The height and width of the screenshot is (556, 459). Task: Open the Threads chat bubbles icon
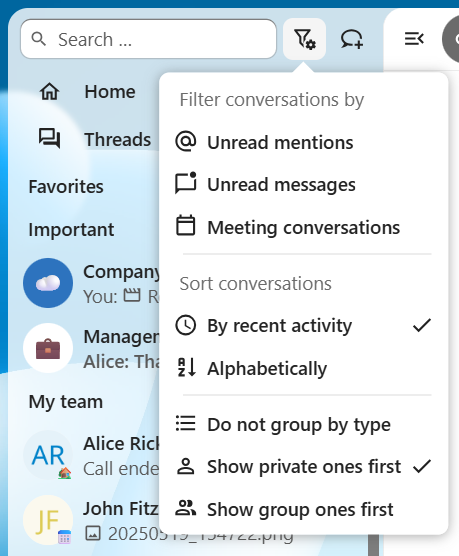49,139
